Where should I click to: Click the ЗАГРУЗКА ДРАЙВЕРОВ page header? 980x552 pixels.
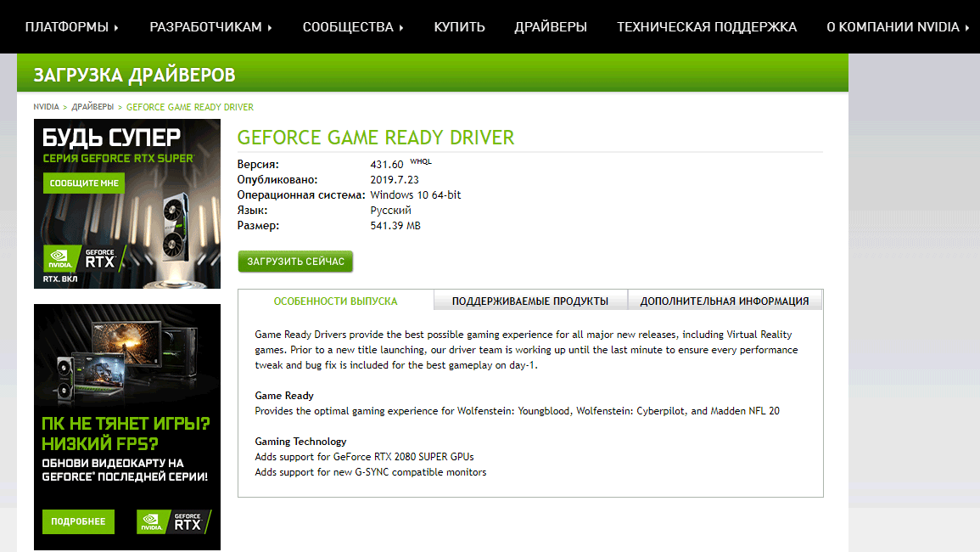click(134, 75)
